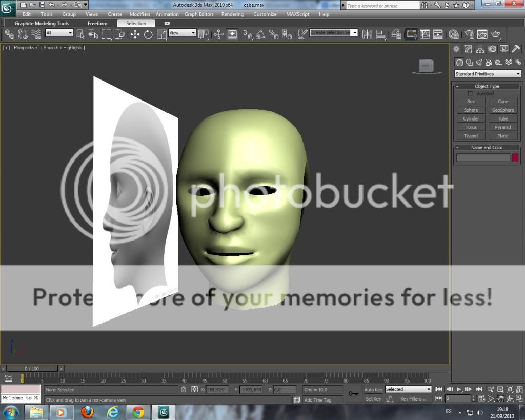Open the Utilities hammer panel
The height and width of the screenshot is (420, 525).
click(x=516, y=49)
